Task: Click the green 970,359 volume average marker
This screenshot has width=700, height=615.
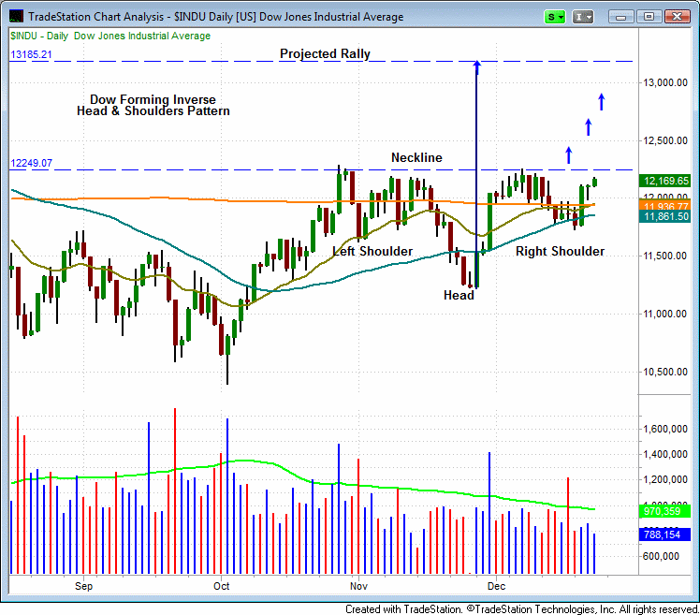Action: point(664,511)
